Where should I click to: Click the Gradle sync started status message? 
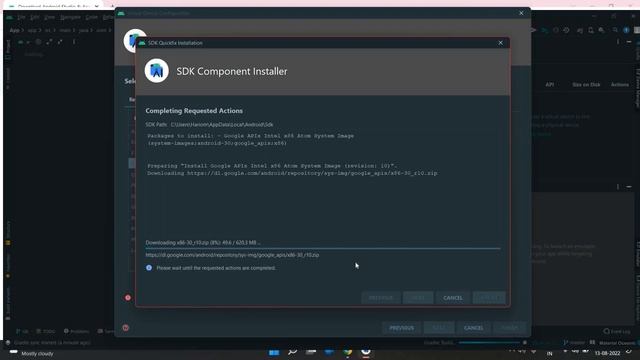52,343
